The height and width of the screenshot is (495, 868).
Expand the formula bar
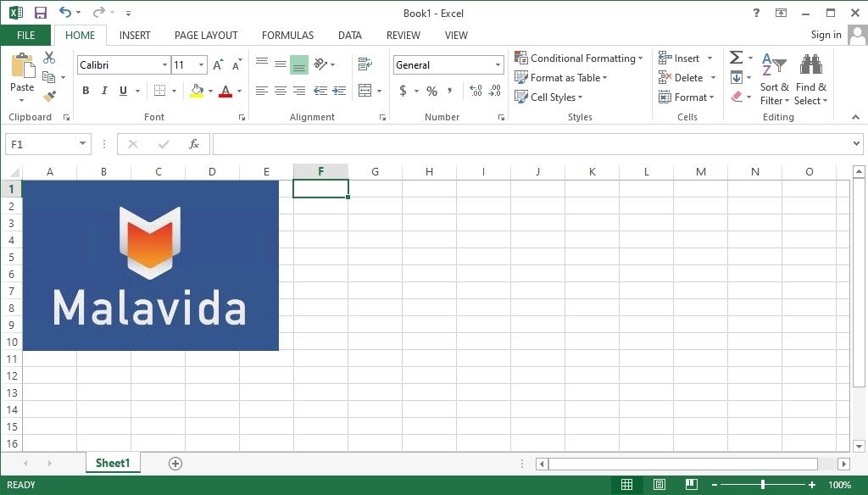click(x=856, y=144)
